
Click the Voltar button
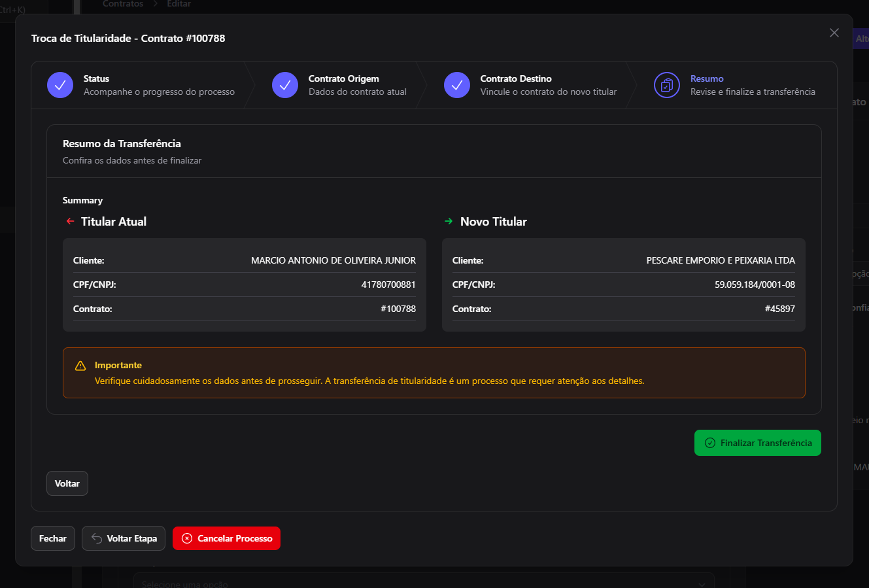point(67,483)
